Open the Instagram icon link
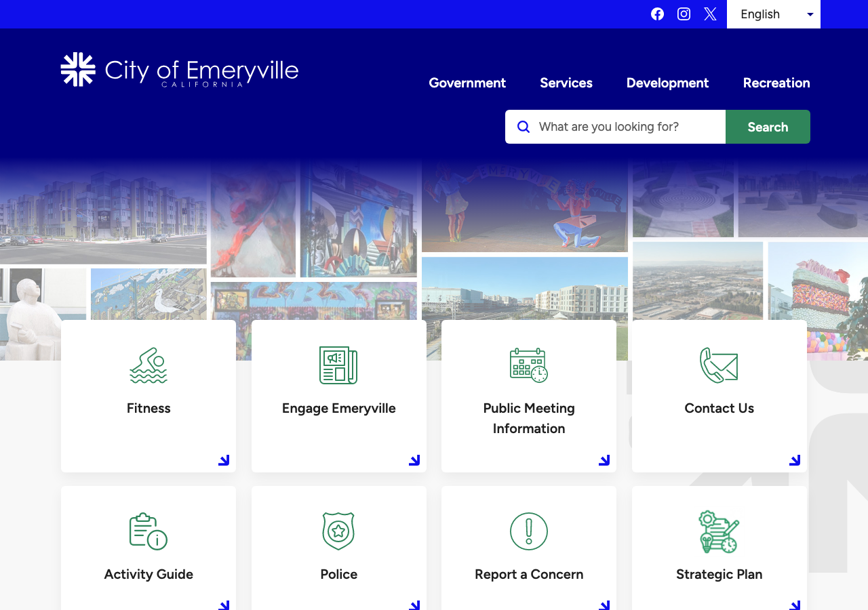Image resolution: width=868 pixels, height=610 pixels. pyautogui.click(x=684, y=14)
